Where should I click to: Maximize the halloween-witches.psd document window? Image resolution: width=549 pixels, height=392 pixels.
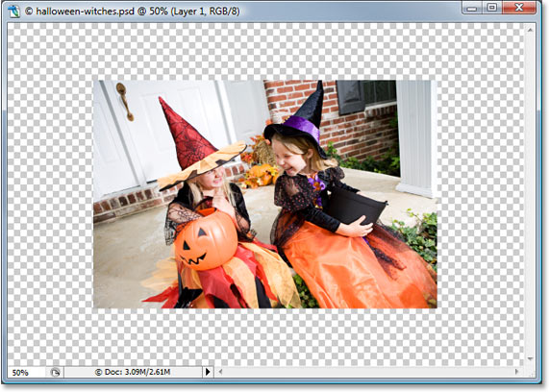coord(492,8)
